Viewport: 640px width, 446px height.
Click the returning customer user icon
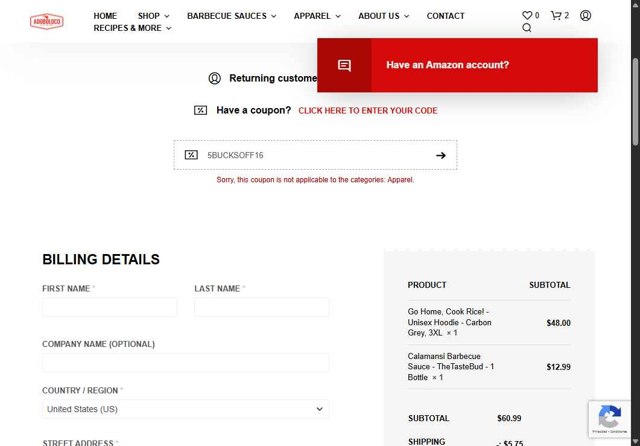click(215, 78)
